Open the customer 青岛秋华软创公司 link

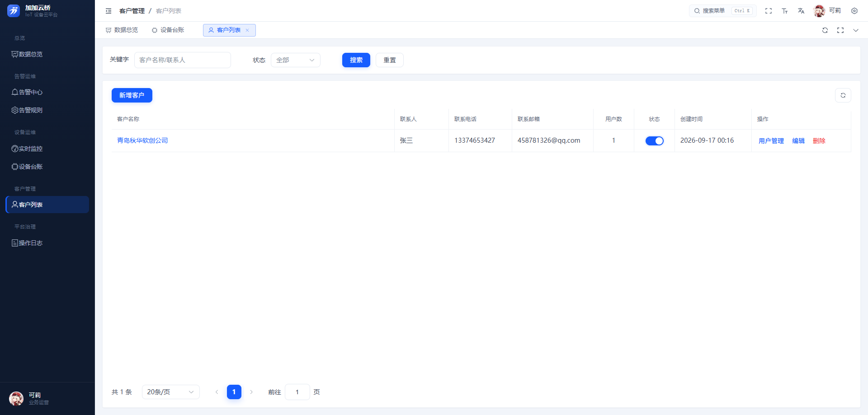[142, 140]
